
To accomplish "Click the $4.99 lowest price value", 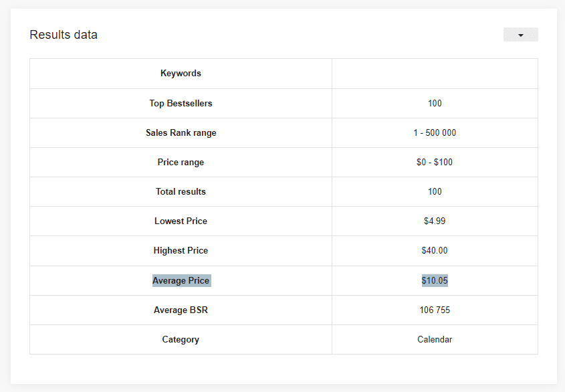I will 435,221.
